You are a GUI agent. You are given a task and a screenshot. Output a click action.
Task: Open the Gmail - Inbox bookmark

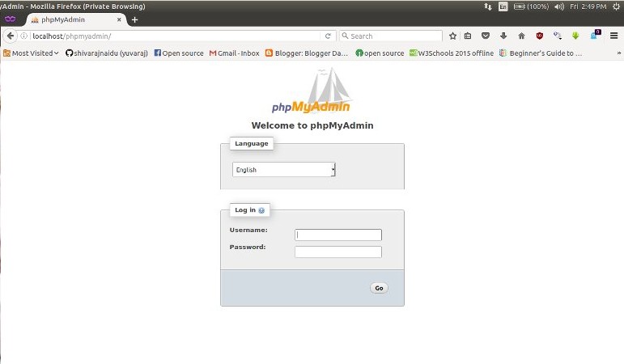point(235,53)
